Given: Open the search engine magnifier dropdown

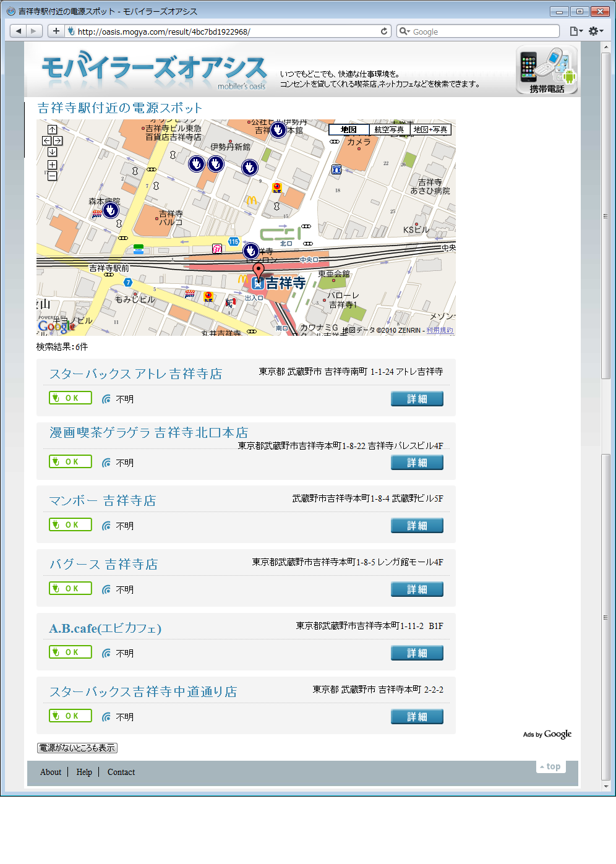Looking at the screenshot, I should (404, 32).
